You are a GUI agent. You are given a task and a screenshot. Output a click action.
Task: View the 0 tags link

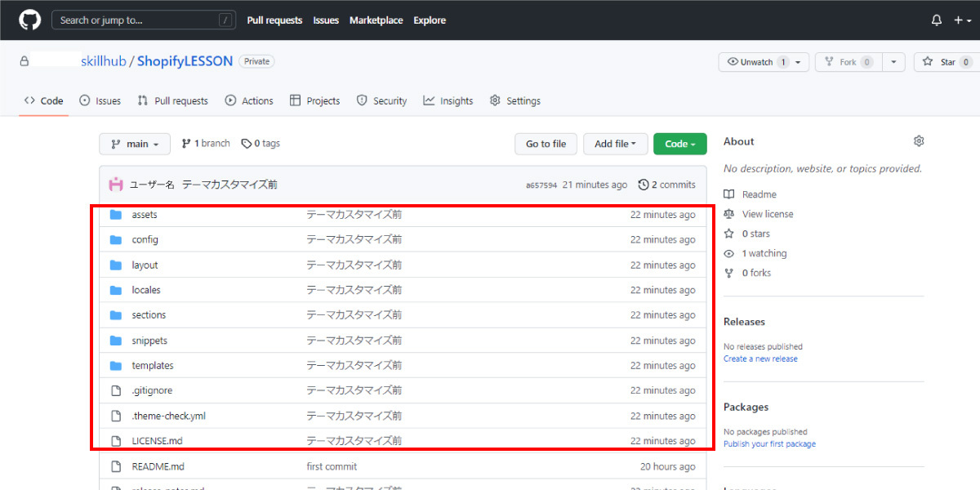261,143
